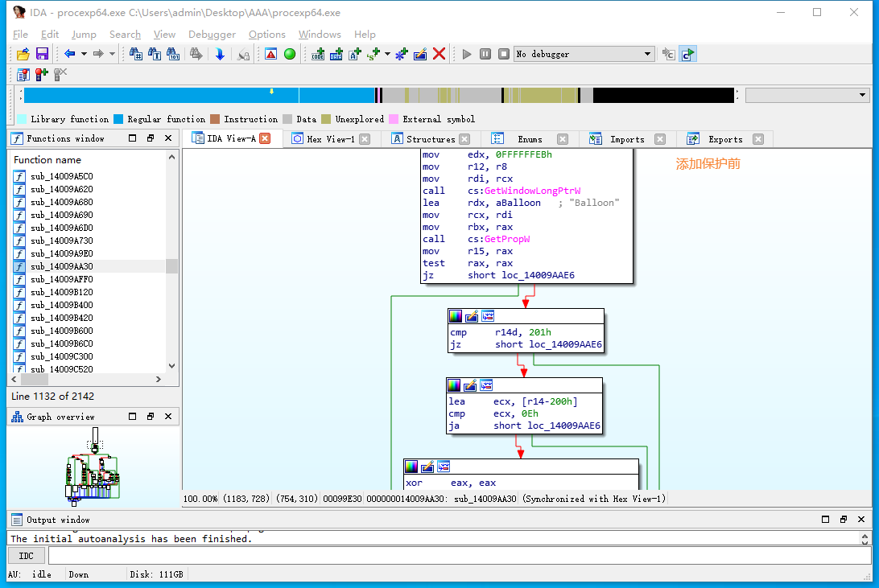Click the highlighted green arrow C icon
879x588 pixels.
pos(688,55)
